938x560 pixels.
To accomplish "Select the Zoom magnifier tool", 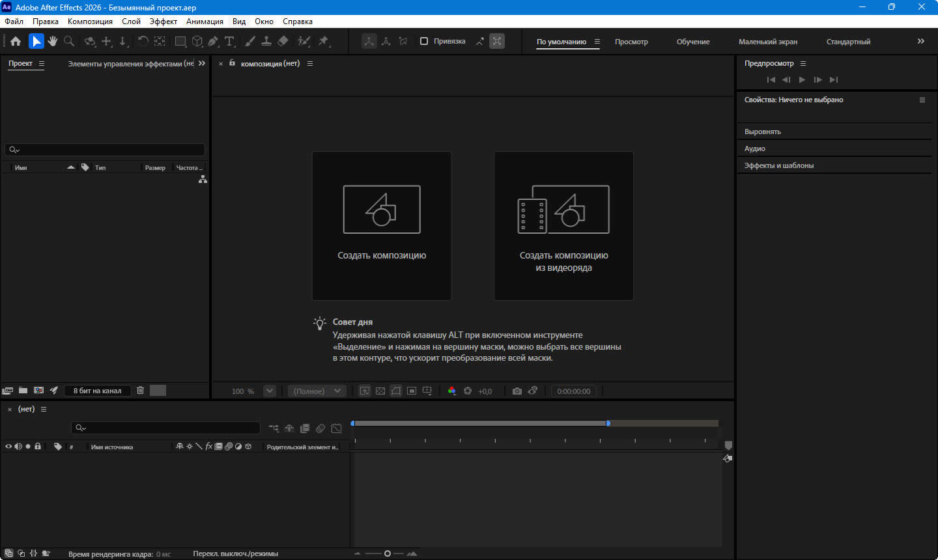I will click(x=69, y=41).
